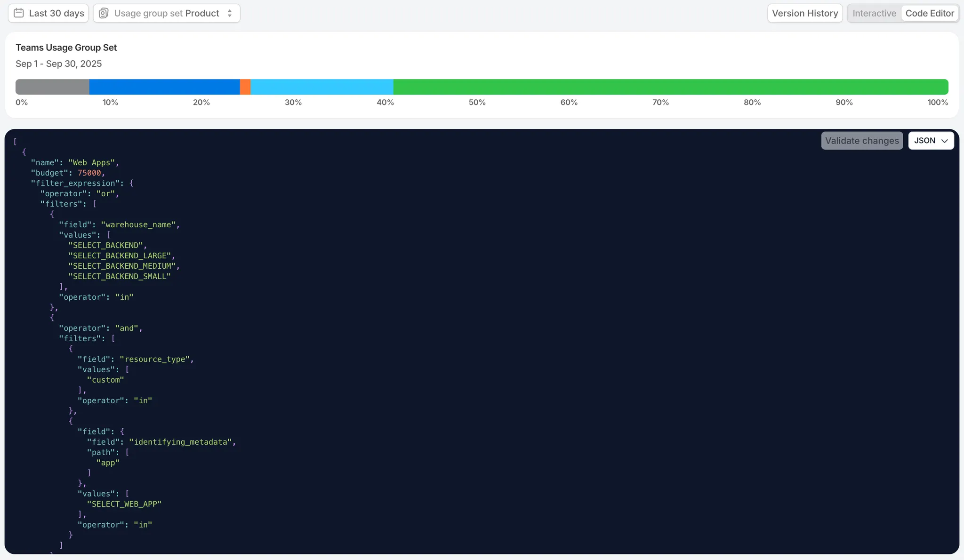
Task: Click the calendar icon beside Last 30 days
Action: (19, 13)
